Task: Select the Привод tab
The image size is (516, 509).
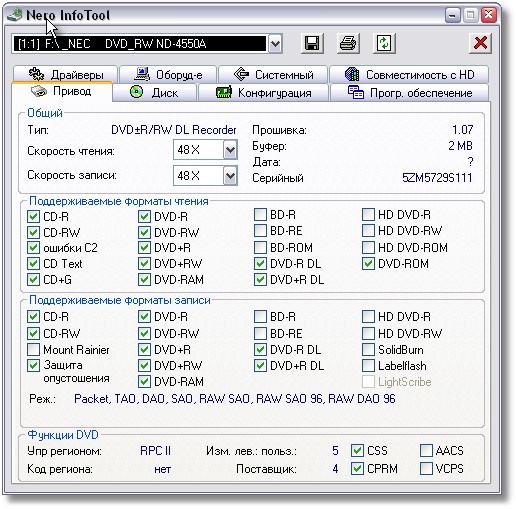Action: [x=62, y=91]
